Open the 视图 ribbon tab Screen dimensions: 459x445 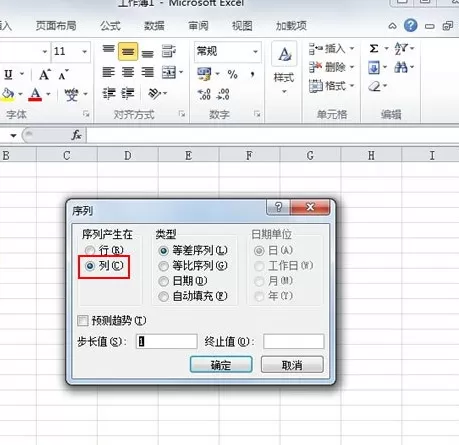(242, 26)
